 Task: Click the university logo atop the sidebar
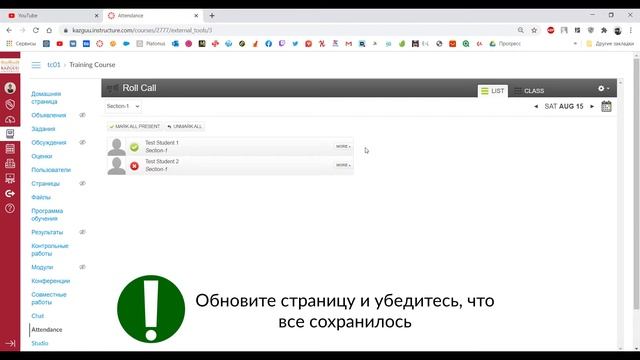(x=10, y=65)
